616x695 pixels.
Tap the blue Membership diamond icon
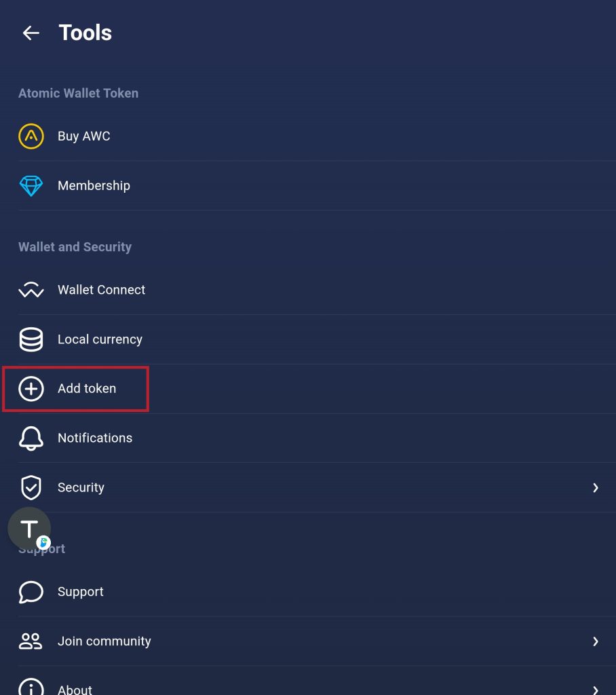(31, 186)
